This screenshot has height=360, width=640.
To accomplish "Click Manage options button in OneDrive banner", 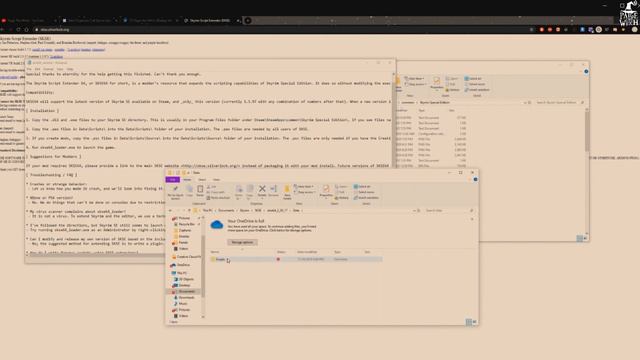I will (242, 242).
